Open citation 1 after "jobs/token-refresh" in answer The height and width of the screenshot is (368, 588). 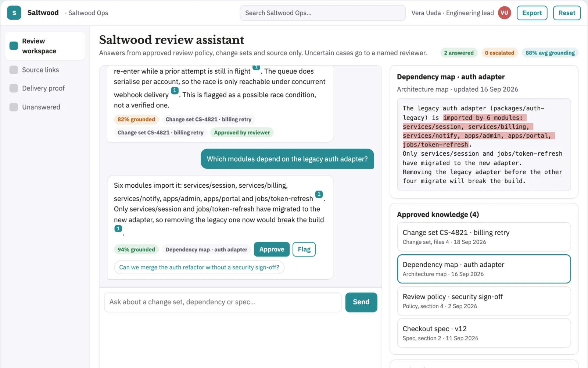click(319, 194)
